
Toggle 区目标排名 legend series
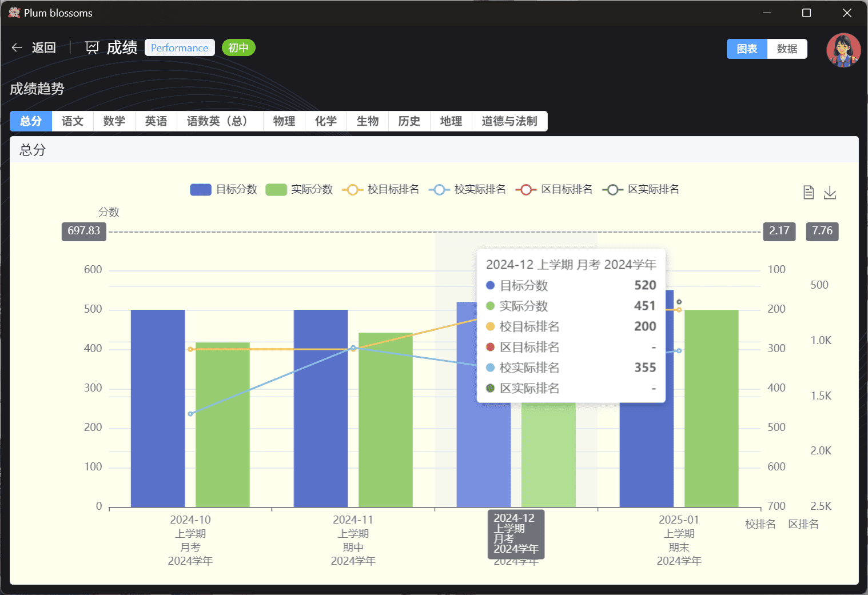(x=554, y=190)
